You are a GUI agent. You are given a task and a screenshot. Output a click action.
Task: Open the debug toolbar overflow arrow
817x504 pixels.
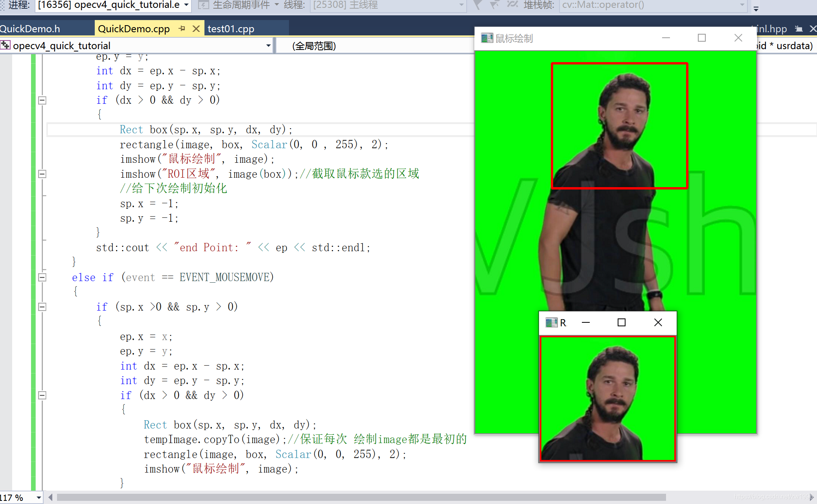(x=756, y=9)
